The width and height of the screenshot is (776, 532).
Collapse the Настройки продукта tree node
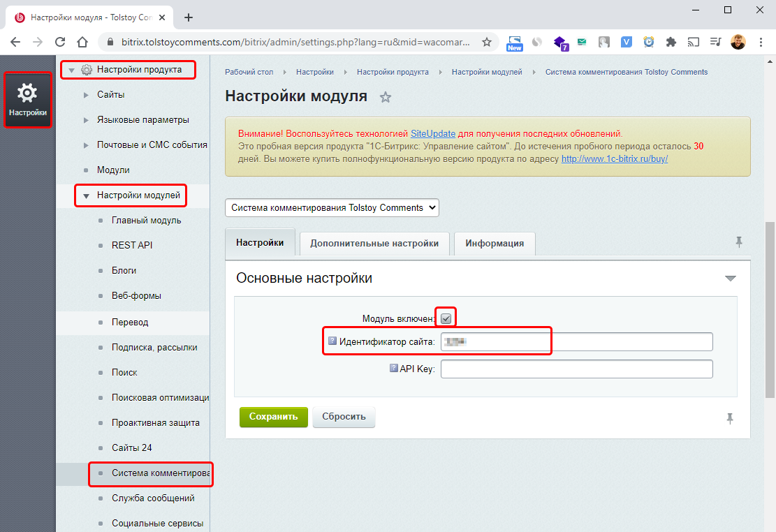pyautogui.click(x=72, y=71)
